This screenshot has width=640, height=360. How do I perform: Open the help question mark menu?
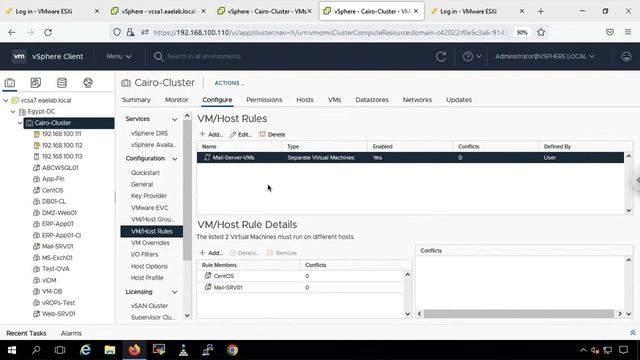click(471, 56)
